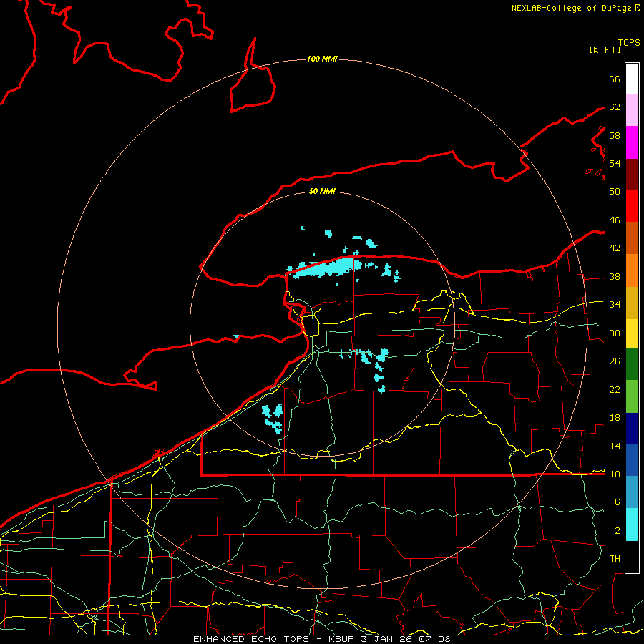Click the legend value 38
Screen dimensions: 644x644
coord(615,276)
